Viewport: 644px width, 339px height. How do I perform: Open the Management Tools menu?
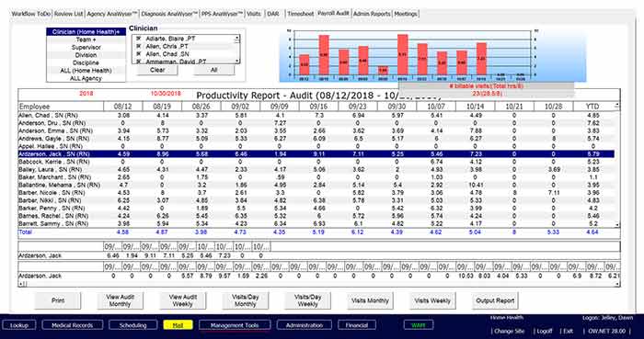pos(235,325)
